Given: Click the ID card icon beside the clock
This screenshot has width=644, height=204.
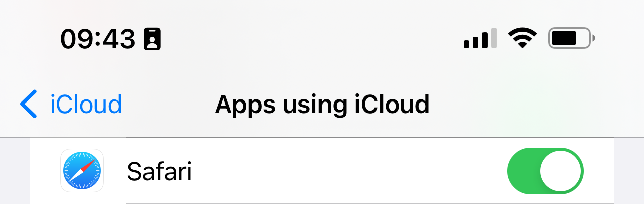Looking at the screenshot, I should click(152, 39).
